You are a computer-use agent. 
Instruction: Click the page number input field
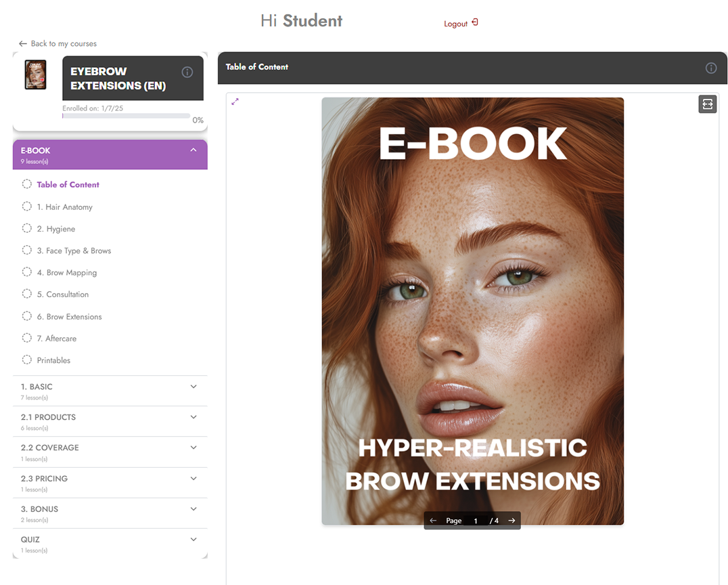pyautogui.click(x=476, y=521)
